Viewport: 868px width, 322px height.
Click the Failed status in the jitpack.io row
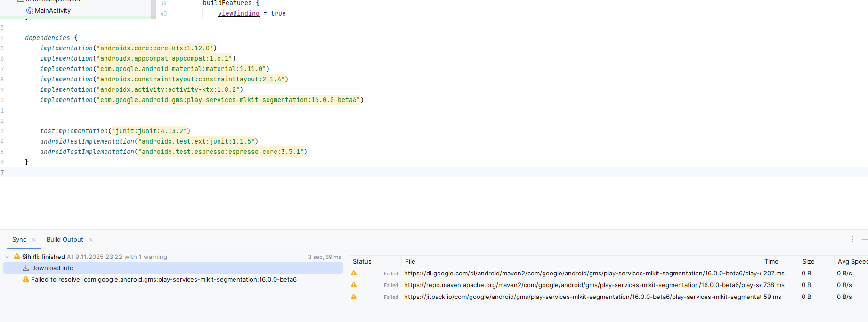pyautogui.click(x=391, y=297)
